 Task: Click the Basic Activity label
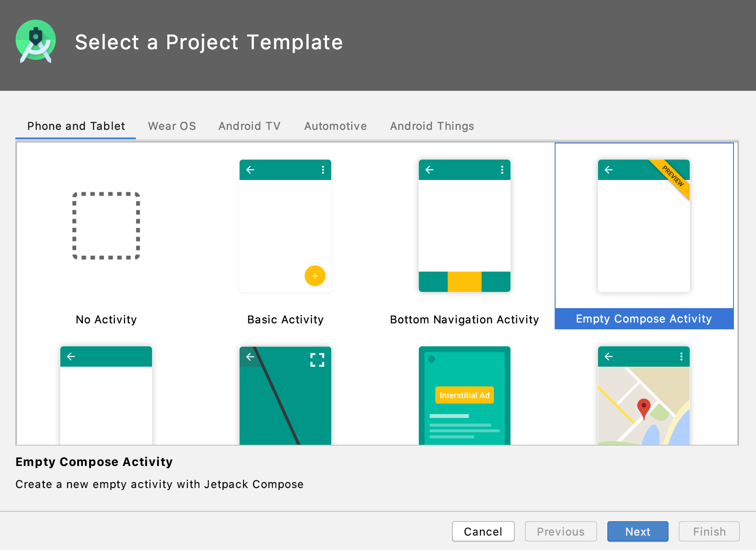pos(285,320)
